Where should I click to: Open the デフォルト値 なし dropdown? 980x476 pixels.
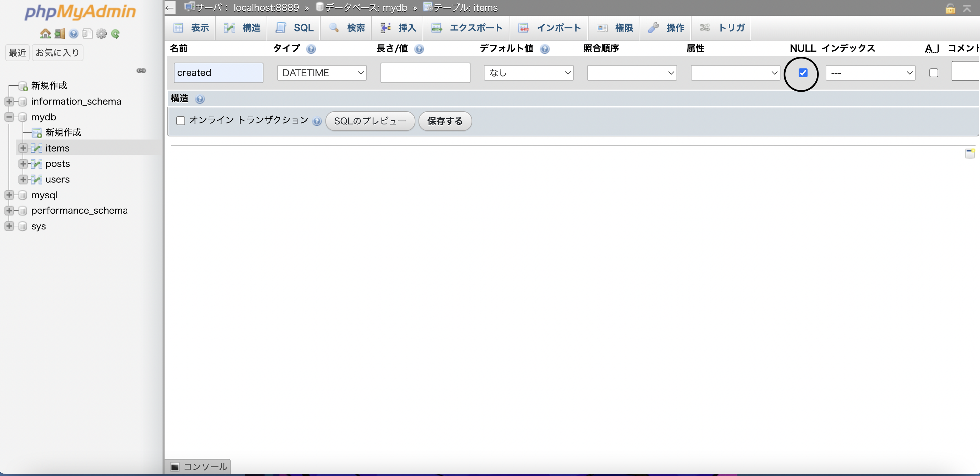(x=528, y=72)
